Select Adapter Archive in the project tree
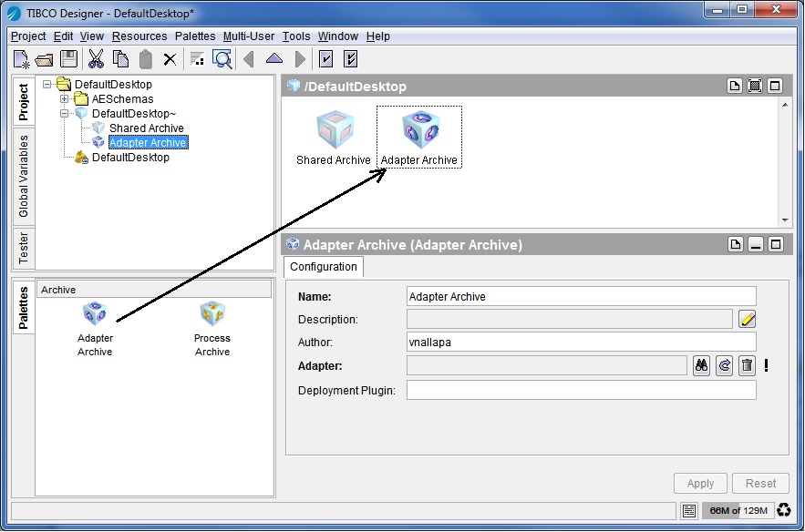 [148, 143]
